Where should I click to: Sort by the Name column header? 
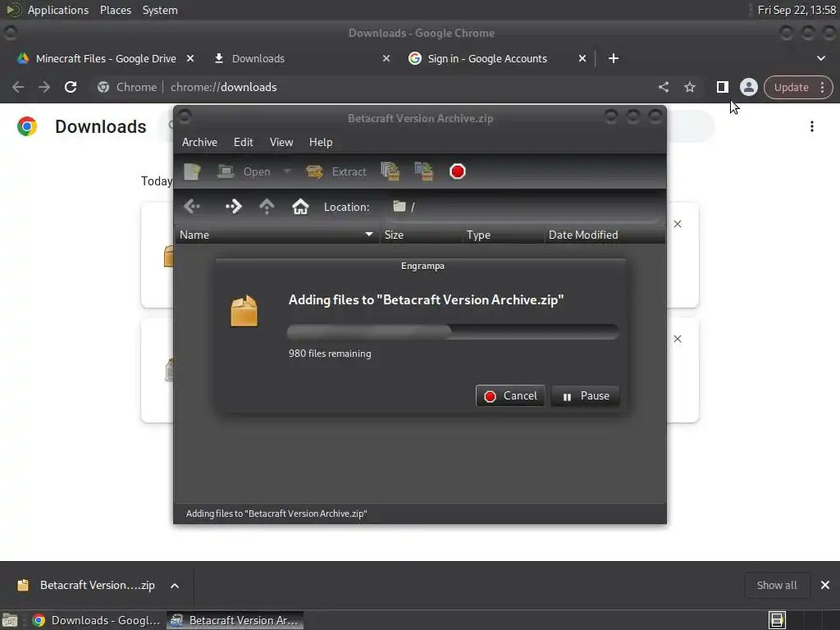coord(276,235)
